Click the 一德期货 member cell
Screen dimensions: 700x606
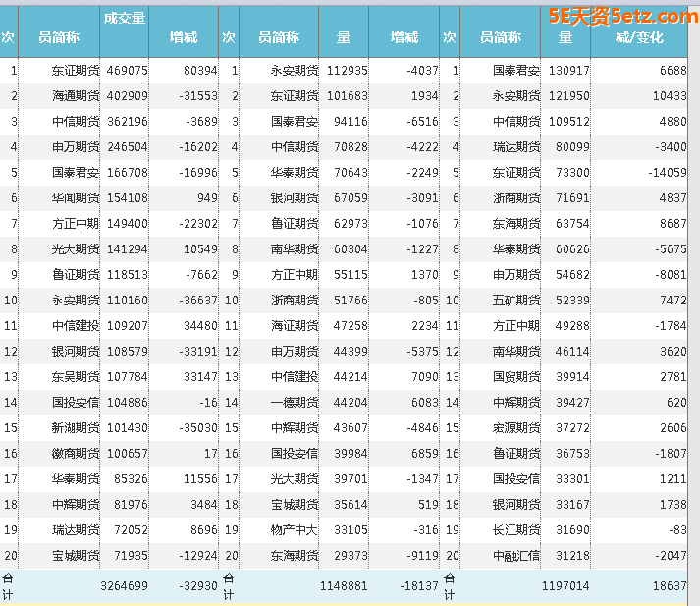click(x=295, y=403)
